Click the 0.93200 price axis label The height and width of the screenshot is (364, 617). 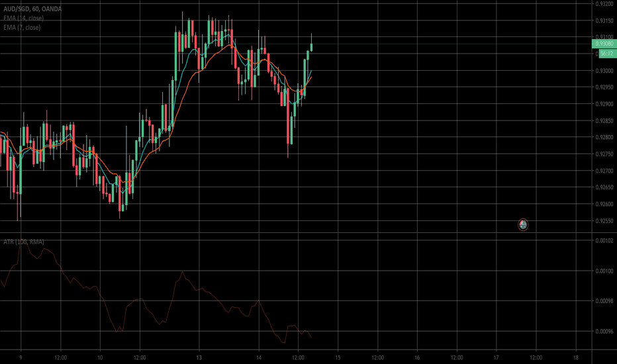tap(603, 4)
